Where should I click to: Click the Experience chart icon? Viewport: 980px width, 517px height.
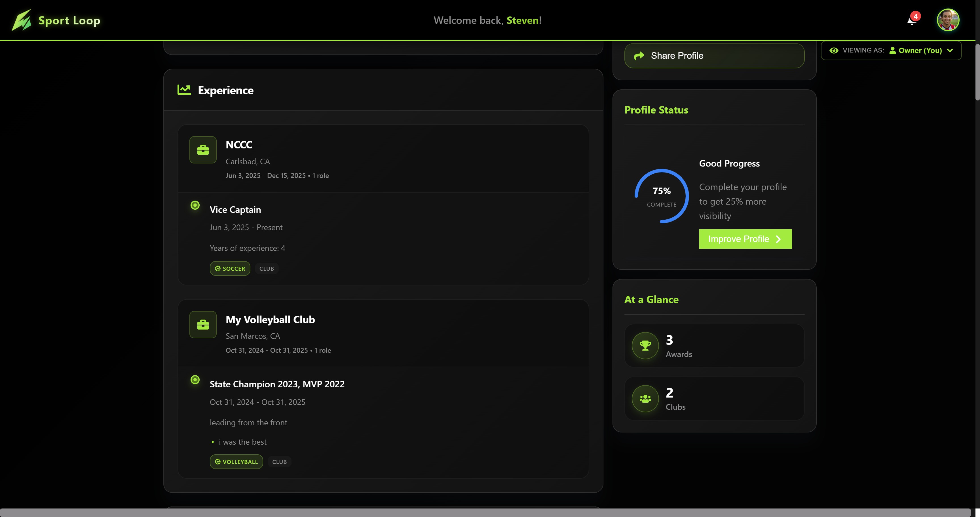point(184,90)
